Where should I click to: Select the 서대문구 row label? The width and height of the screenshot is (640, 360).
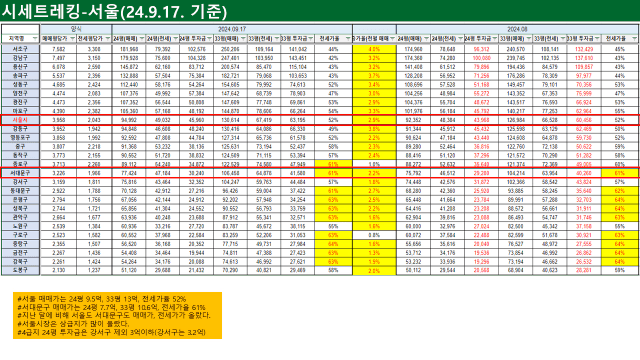click(x=20, y=173)
